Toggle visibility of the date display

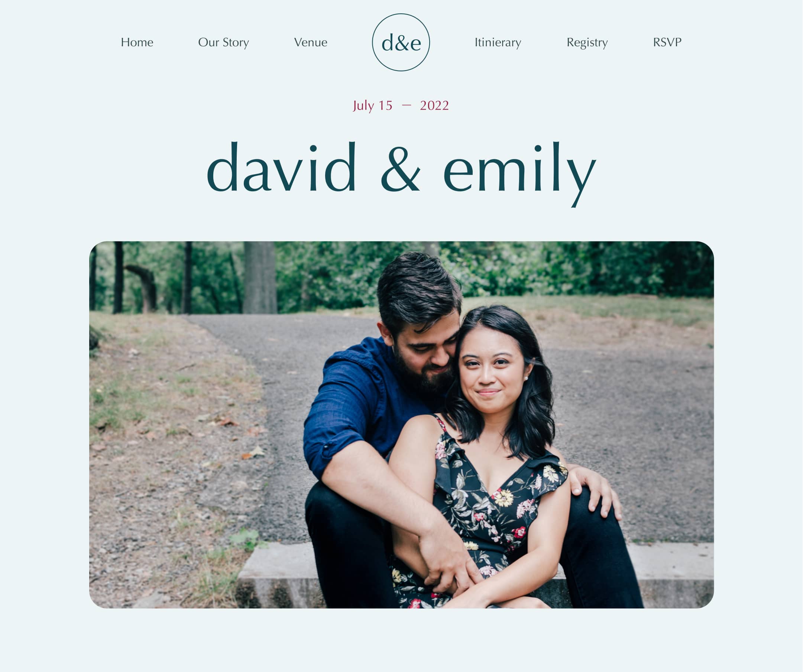[x=401, y=105]
